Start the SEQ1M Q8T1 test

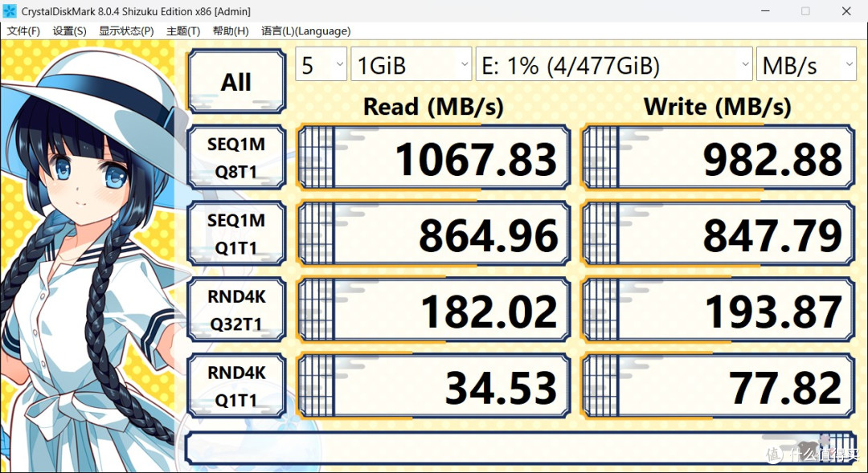click(x=236, y=157)
